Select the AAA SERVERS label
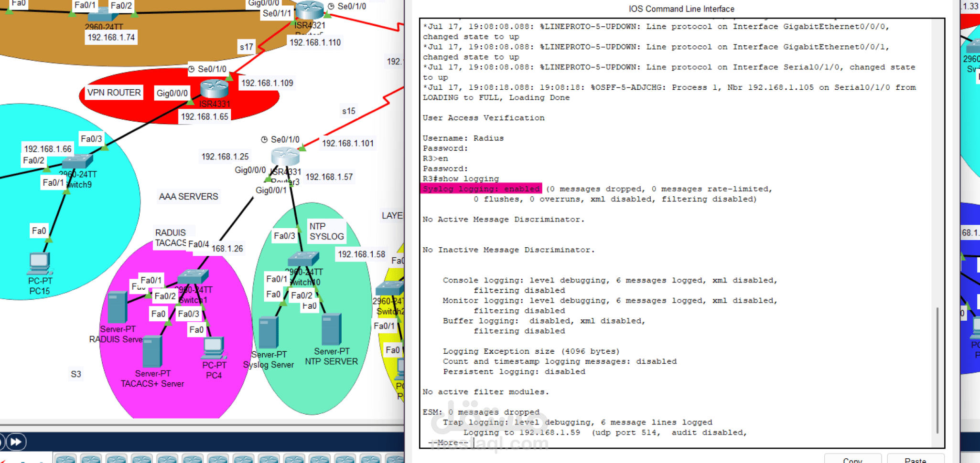The width and height of the screenshot is (980, 463). pyautogui.click(x=188, y=197)
